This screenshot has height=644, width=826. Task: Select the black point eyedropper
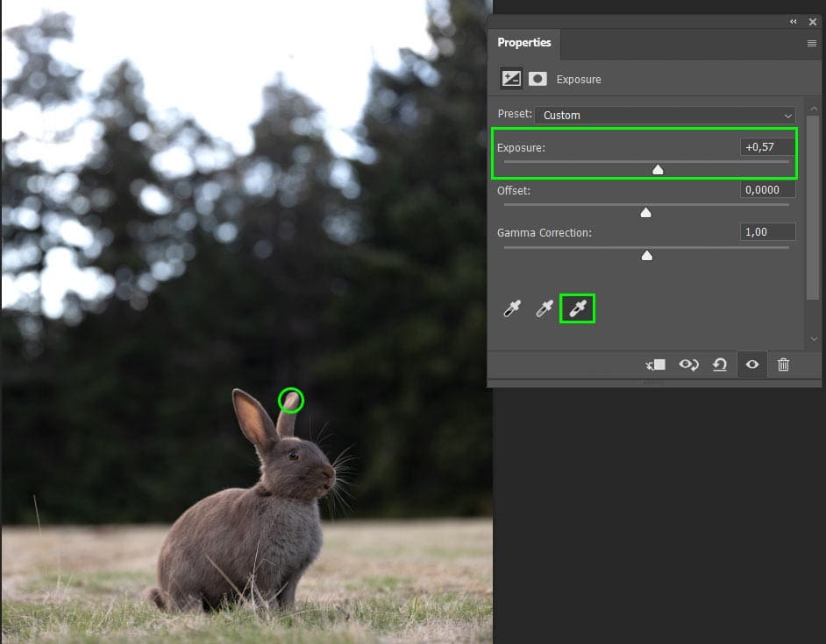pos(512,309)
